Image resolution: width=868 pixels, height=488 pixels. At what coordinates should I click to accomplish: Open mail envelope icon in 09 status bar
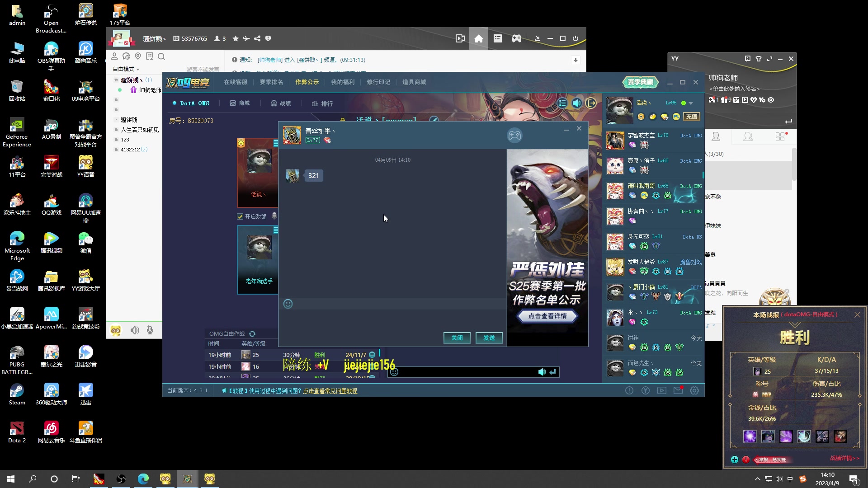click(678, 390)
